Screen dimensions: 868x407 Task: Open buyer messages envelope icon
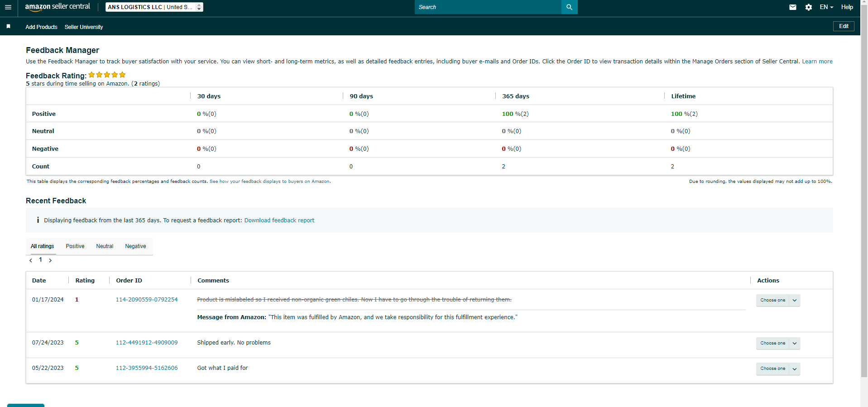coord(792,7)
